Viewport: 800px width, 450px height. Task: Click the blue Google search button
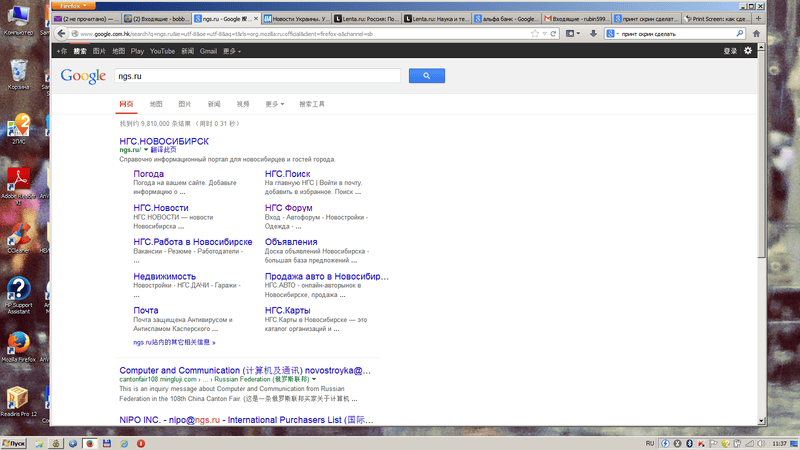click(x=427, y=76)
